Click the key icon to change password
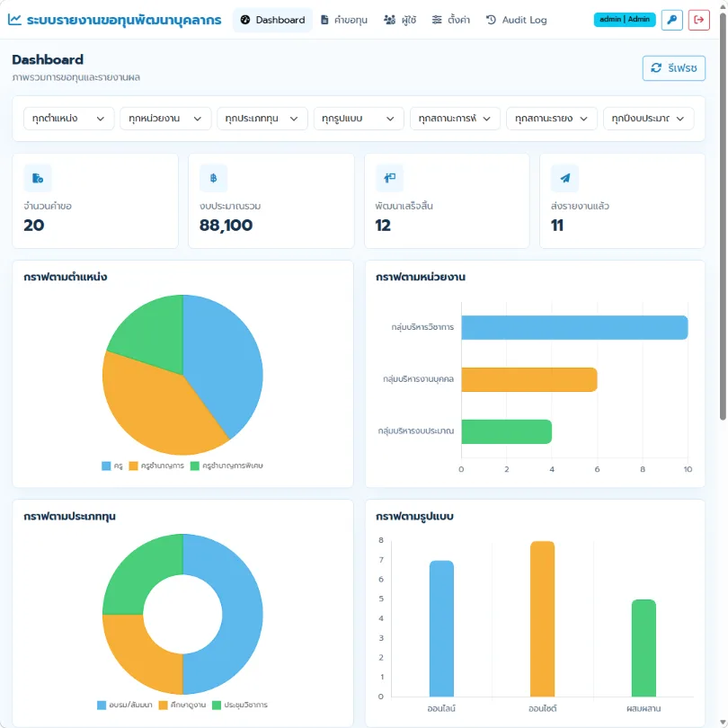This screenshot has width=728, height=728. (671, 20)
